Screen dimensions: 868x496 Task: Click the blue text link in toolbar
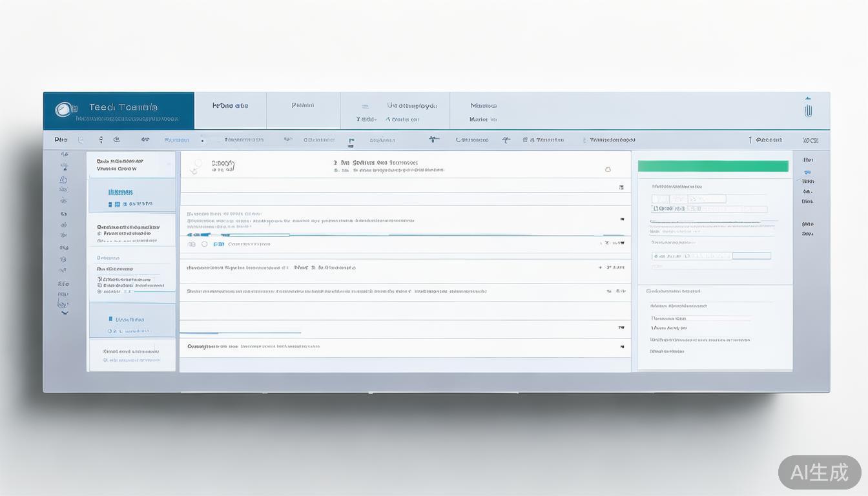[176, 140]
